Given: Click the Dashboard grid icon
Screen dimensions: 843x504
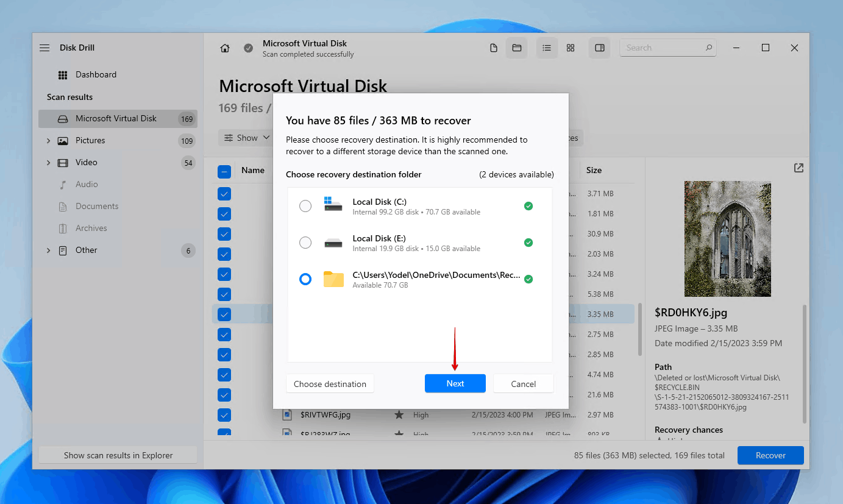Looking at the screenshot, I should click(63, 75).
